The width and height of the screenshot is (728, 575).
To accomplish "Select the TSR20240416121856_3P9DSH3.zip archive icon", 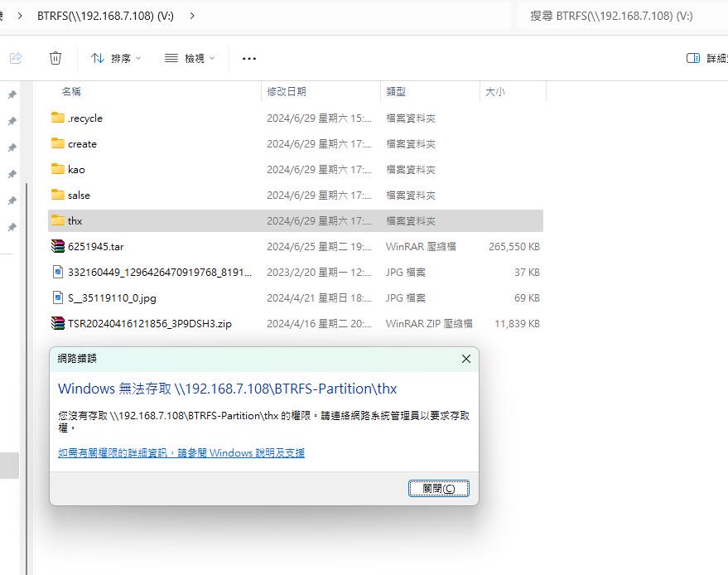I will [57, 323].
